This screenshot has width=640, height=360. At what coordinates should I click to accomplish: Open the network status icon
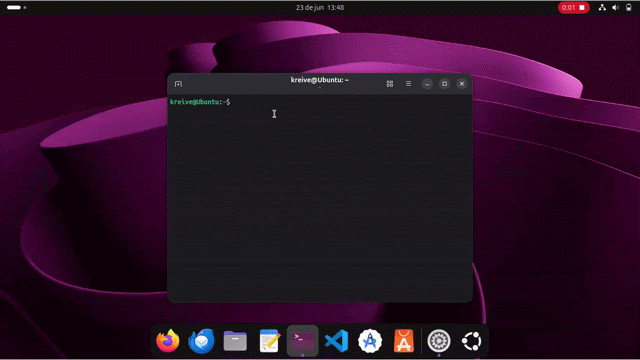[x=602, y=7]
